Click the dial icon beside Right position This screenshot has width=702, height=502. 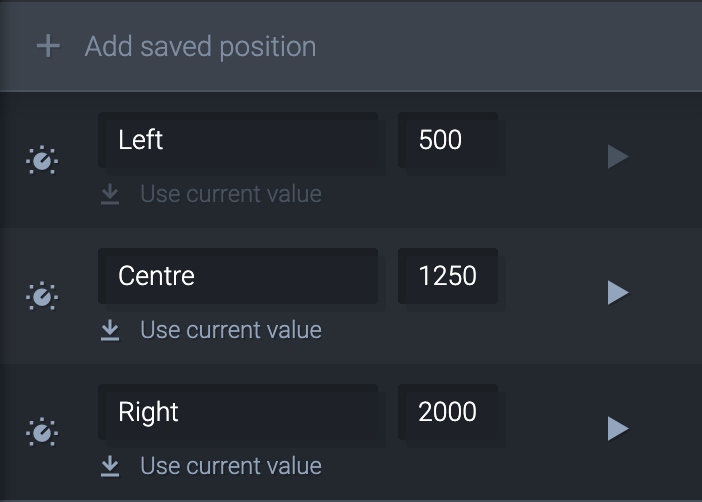tap(42, 432)
